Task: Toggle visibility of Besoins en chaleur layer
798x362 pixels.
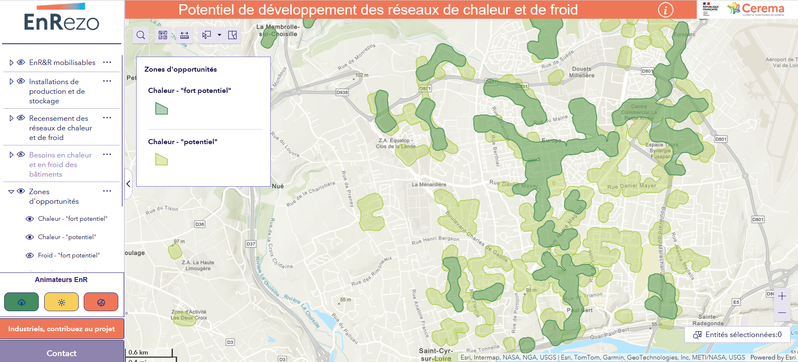Action: tap(21, 154)
